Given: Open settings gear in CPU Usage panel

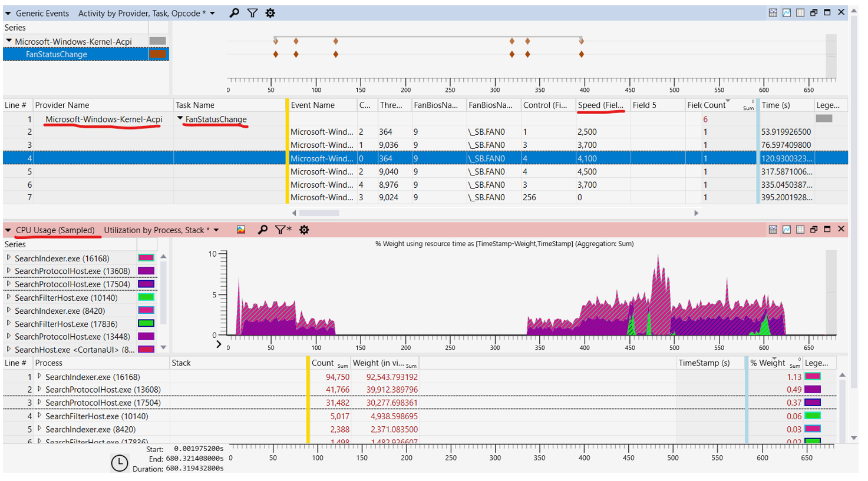Looking at the screenshot, I should (x=304, y=230).
